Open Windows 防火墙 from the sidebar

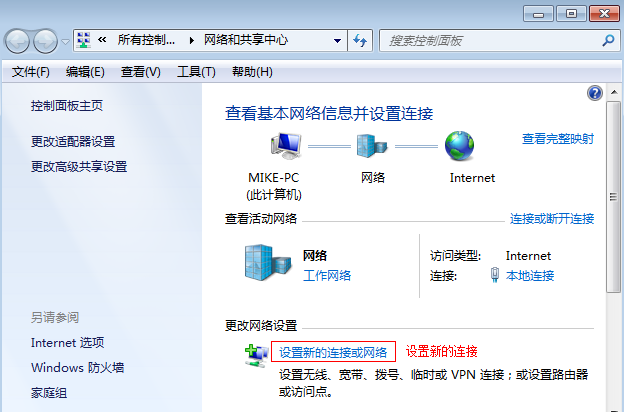pyautogui.click(x=77, y=368)
